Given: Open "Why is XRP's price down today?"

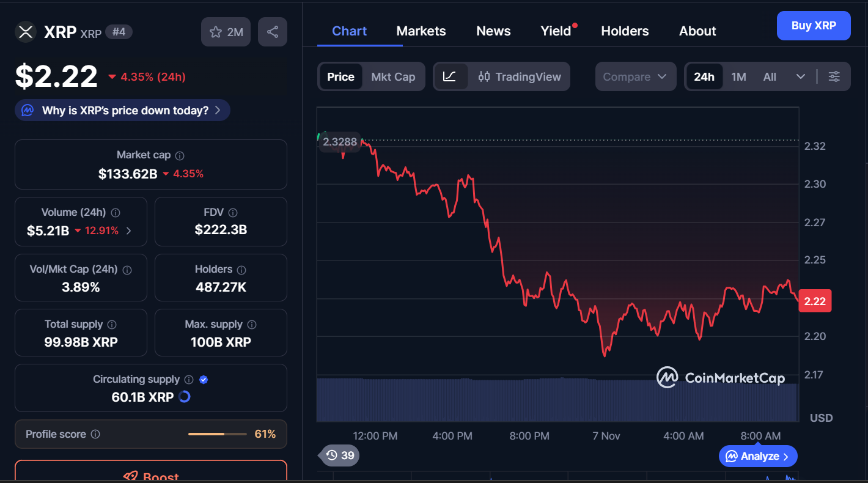Looking at the screenshot, I should [122, 110].
